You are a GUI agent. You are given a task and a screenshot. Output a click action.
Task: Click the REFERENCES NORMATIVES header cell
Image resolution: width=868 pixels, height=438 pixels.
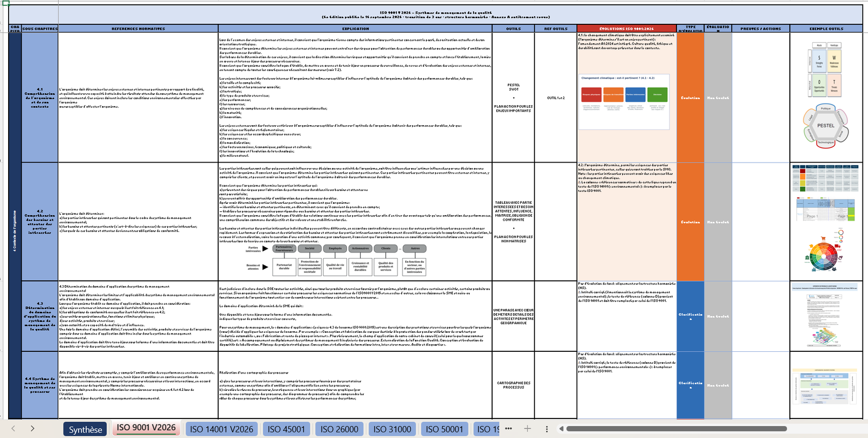[138, 29]
